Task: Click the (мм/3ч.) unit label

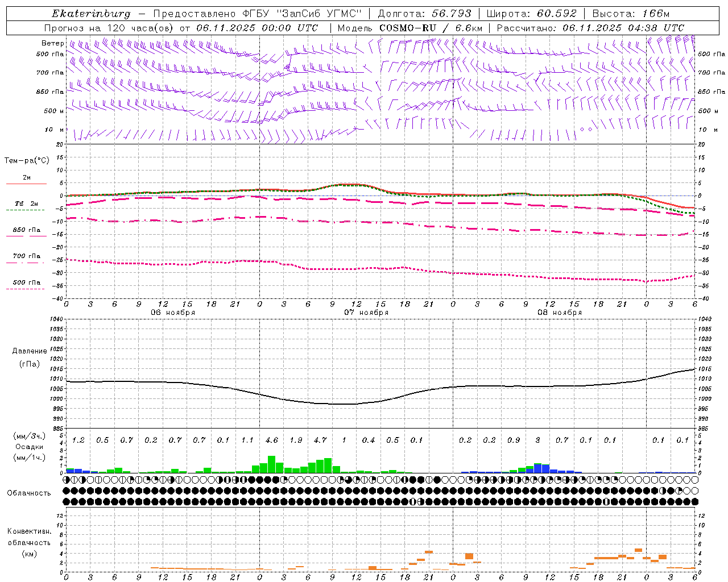Action: (x=29, y=436)
